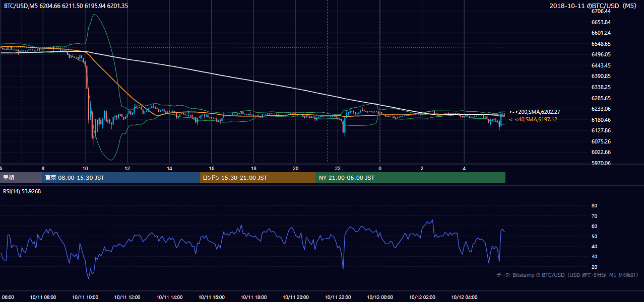Select the 早朝 session bar
This screenshot has height=302, width=644.
pyautogui.click(x=21, y=178)
